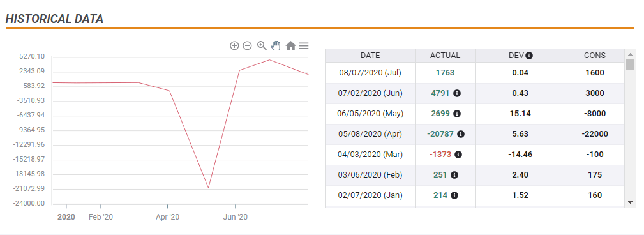Click info icon beside -20787 value
The width and height of the screenshot is (644, 235).
point(461,134)
